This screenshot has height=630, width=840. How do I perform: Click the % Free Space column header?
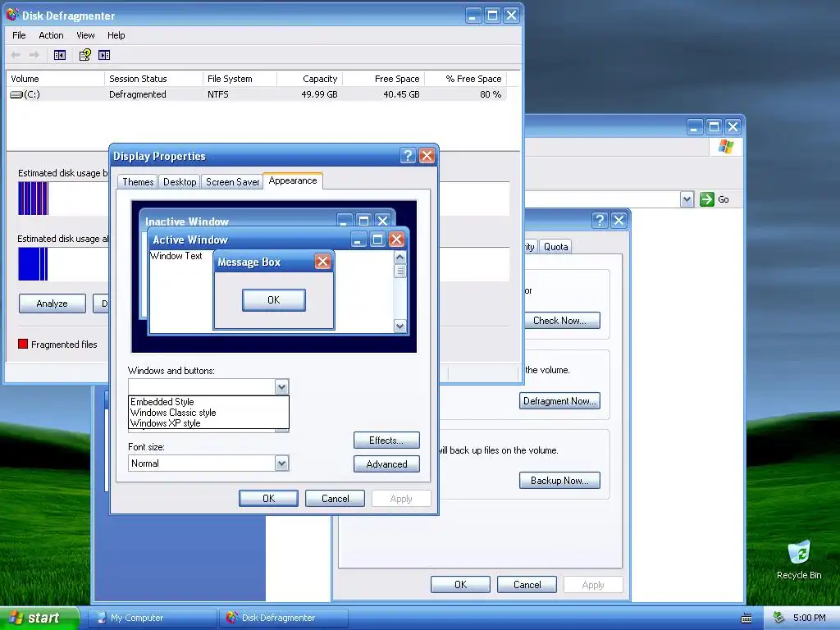tap(466, 79)
